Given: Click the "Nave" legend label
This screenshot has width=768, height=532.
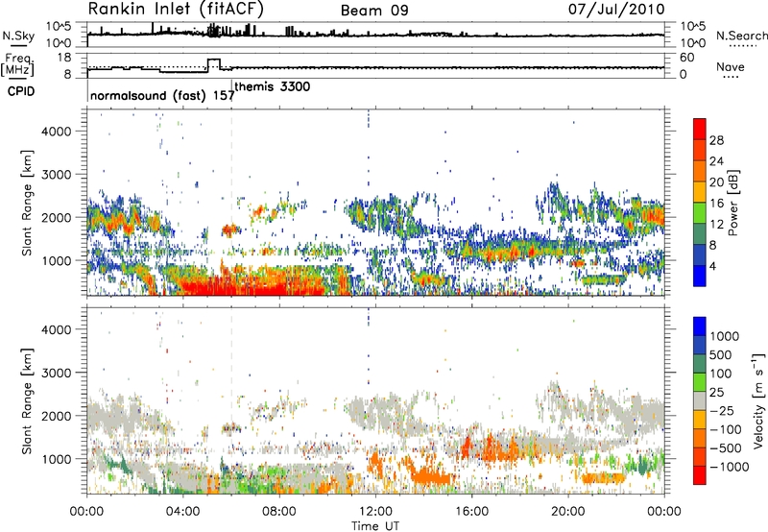Looking at the screenshot, I should pyautogui.click(x=731, y=66).
